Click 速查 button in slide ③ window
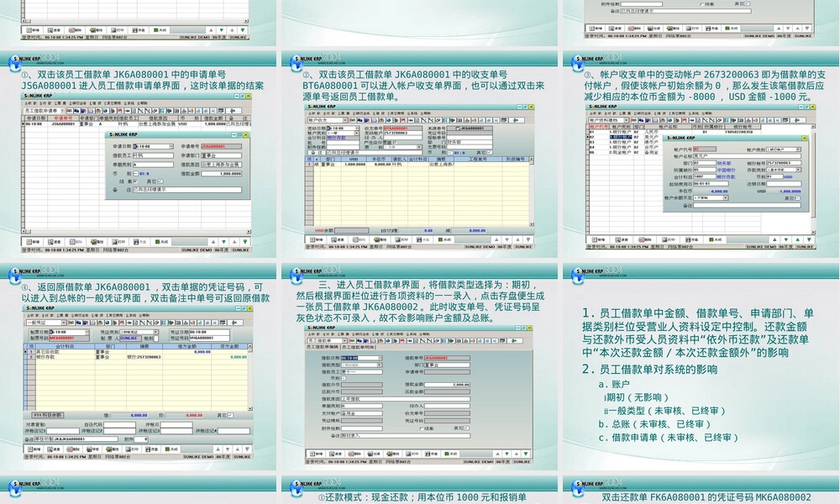 coord(622,239)
